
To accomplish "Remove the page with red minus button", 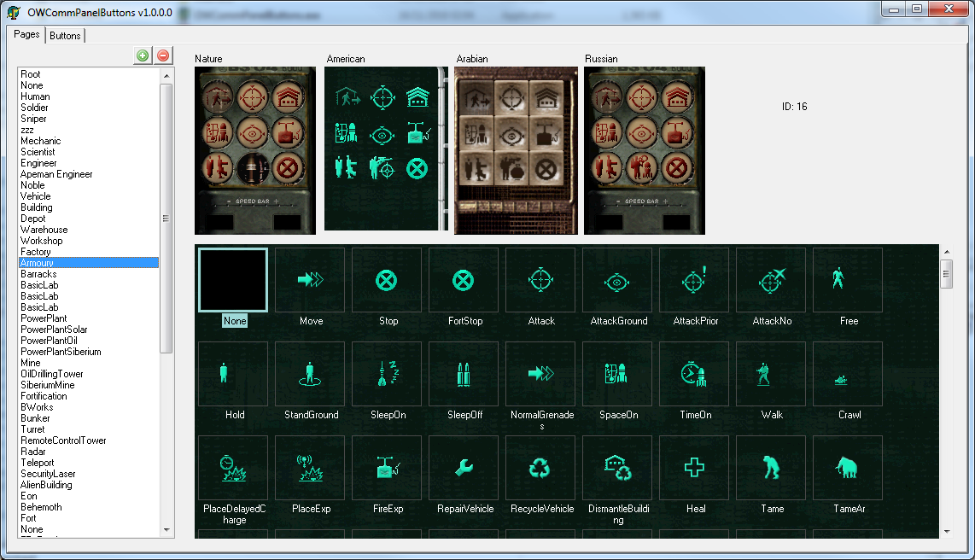I will coord(163,55).
